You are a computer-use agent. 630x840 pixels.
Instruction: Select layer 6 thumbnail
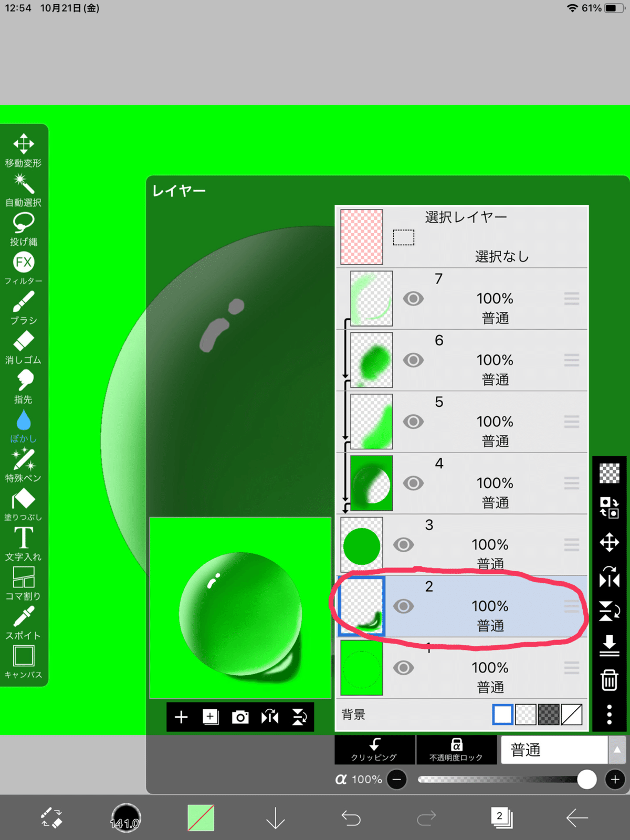[372, 360]
